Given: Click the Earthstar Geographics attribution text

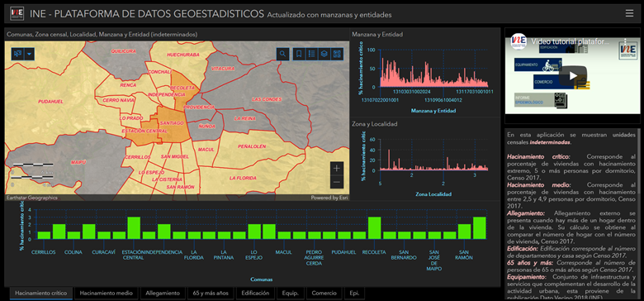Looking at the screenshot, I should click(31, 198).
